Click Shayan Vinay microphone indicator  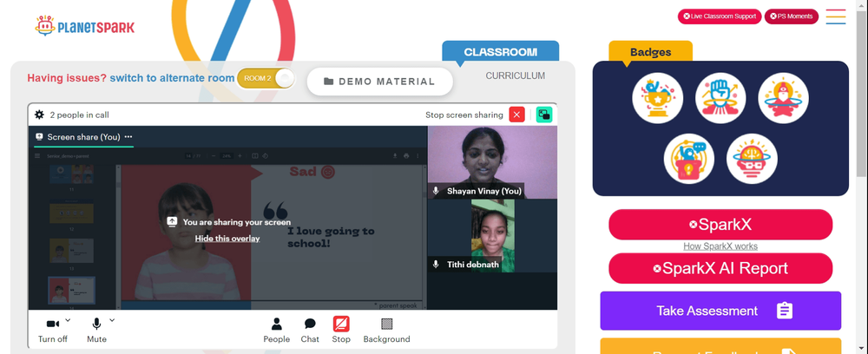(436, 191)
